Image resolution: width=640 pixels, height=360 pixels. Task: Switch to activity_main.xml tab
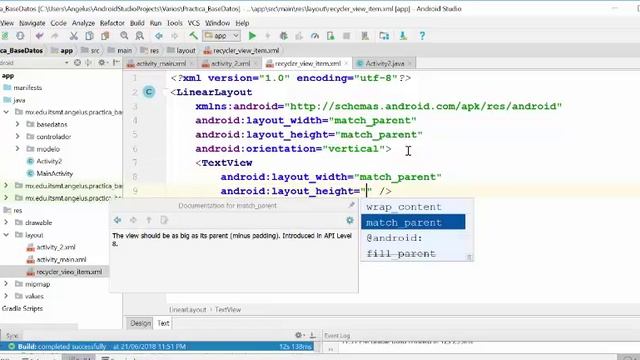tap(161, 64)
